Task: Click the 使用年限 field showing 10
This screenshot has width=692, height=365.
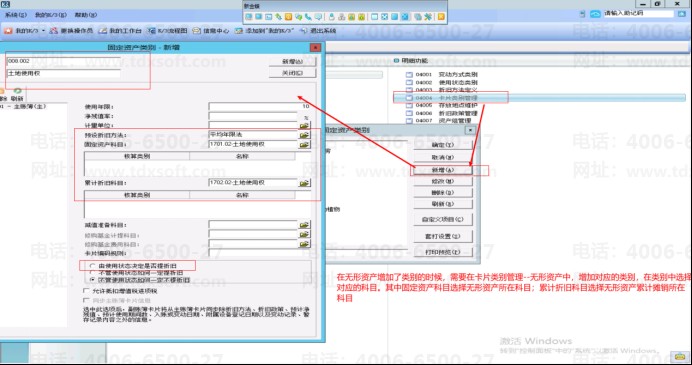Action: tap(260, 106)
